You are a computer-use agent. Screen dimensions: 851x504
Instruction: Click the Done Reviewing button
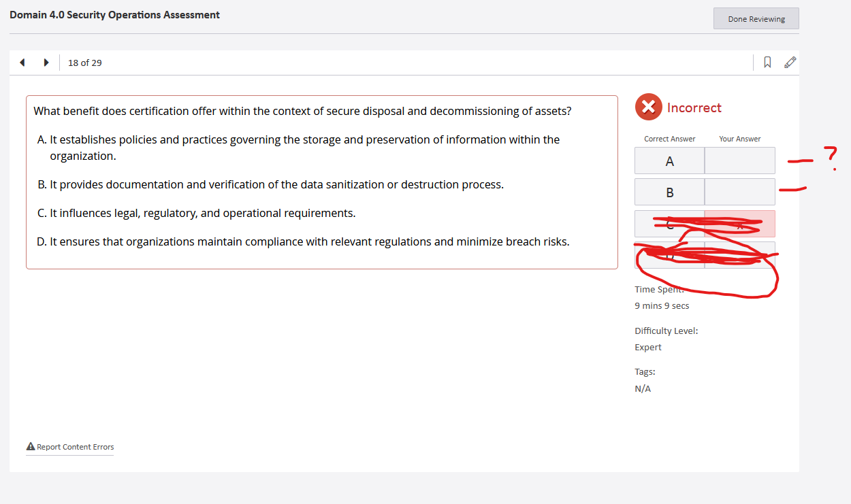click(756, 18)
